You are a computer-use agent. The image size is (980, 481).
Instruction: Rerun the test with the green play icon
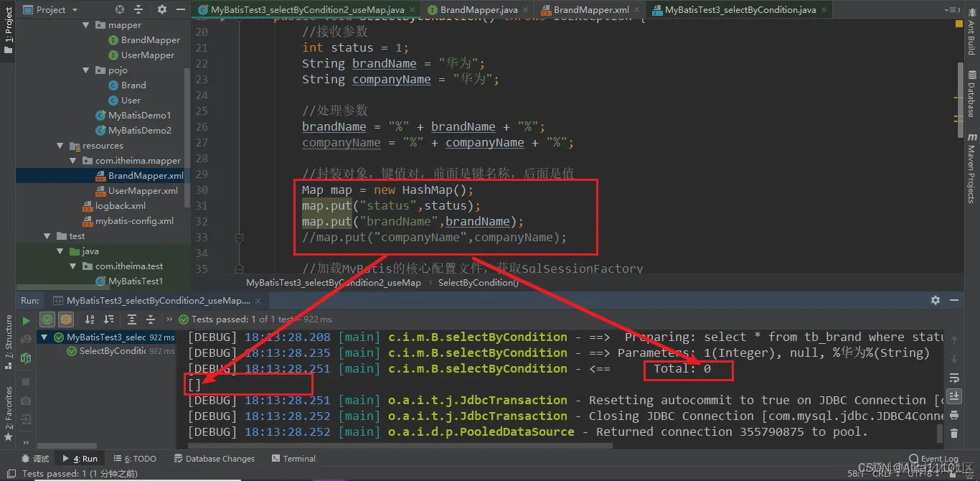tap(27, 319)
